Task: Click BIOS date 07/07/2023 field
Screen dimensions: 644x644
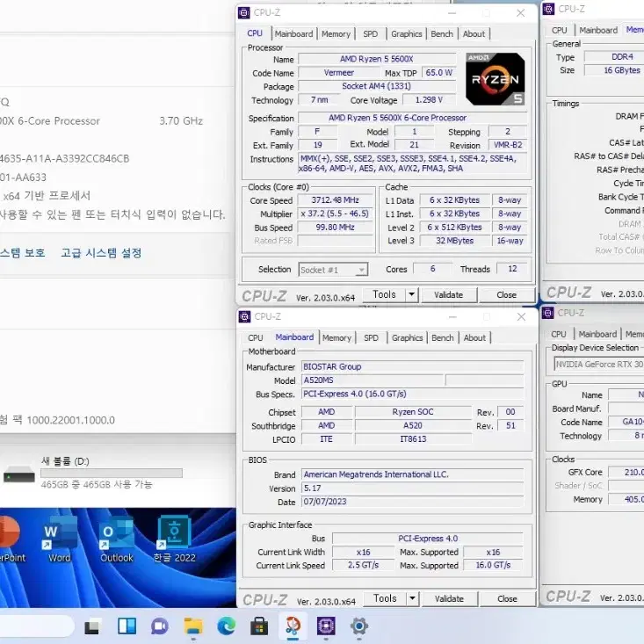Action: point(412,502)
